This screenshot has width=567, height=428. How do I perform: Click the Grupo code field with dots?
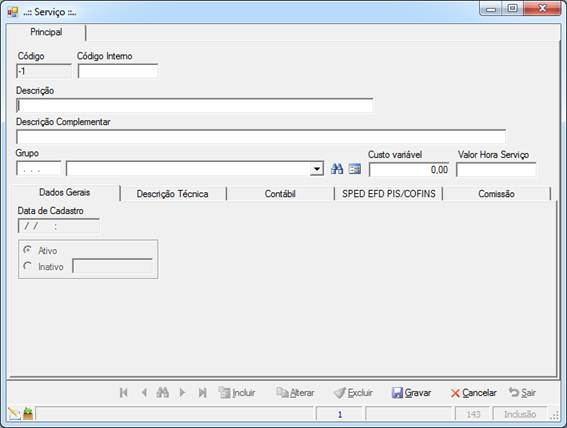tap(39, 169)
